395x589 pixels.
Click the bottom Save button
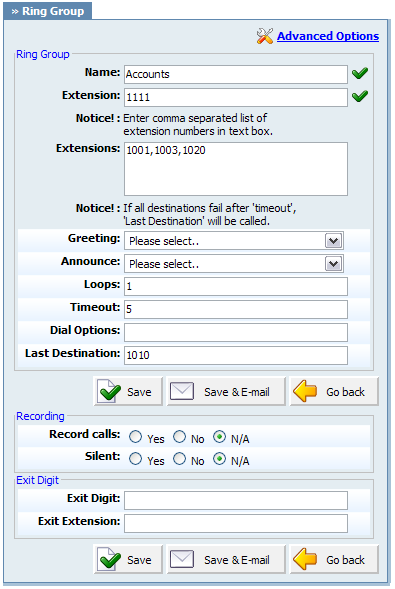(128, 559)
